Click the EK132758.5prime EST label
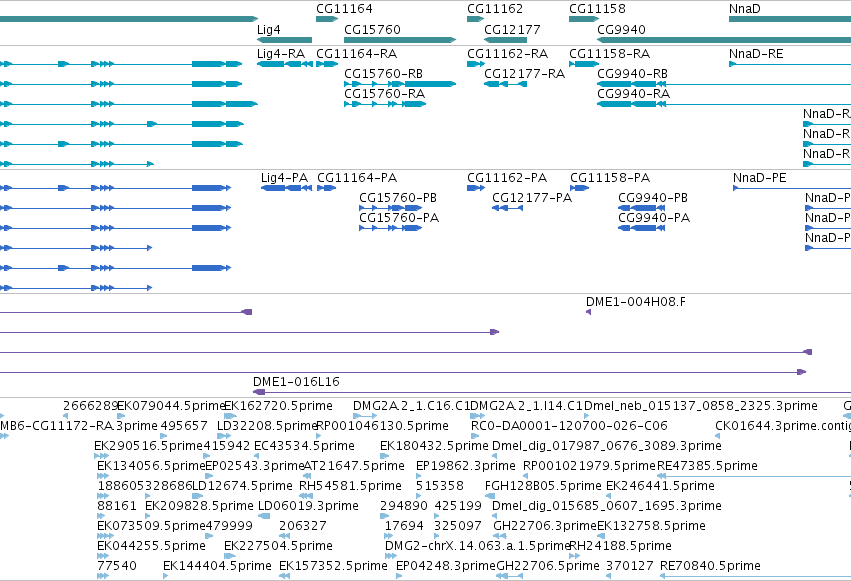The width and height of the screenshot is (851, 581). [651, 526]
